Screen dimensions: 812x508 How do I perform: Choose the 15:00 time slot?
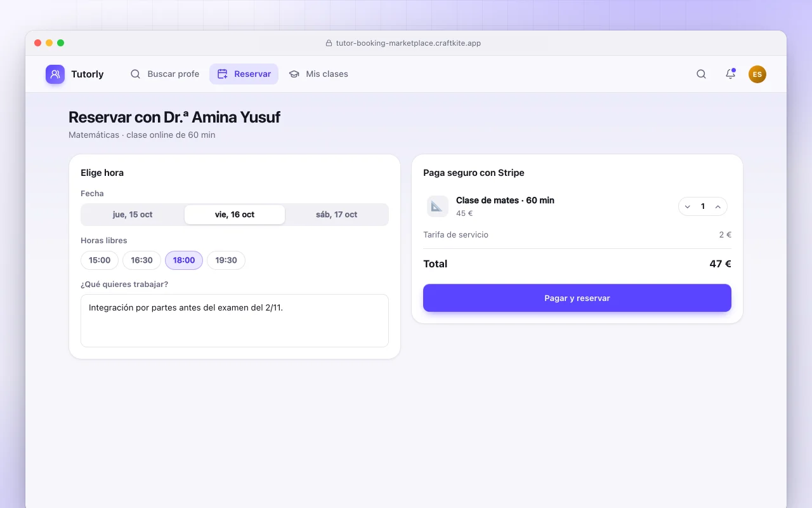100,260
